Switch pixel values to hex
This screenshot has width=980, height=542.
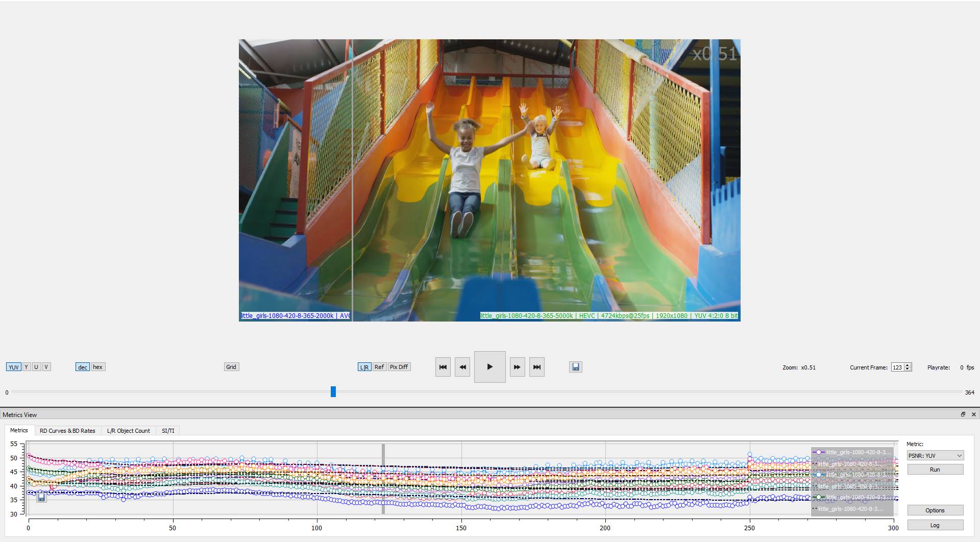(x=98, y=367)
